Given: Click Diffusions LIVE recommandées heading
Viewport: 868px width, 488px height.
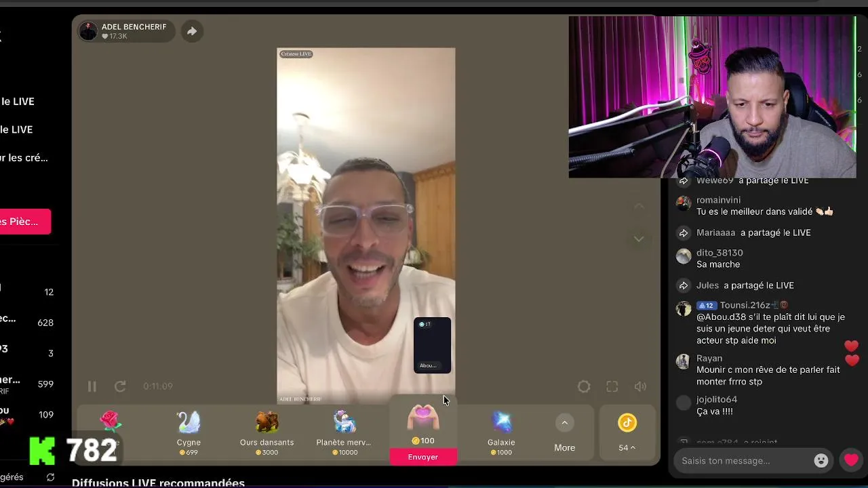Looking at the screenshot, I should click(x=158, y=483).
